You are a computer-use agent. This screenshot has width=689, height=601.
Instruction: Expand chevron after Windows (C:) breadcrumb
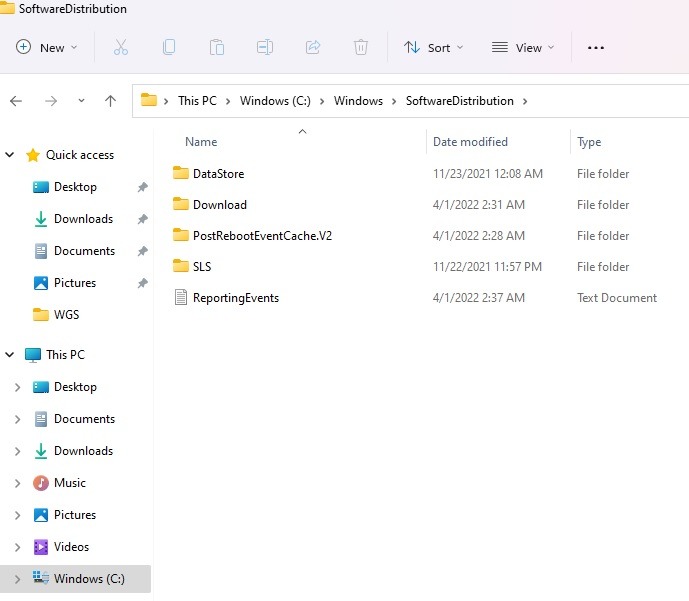(x=322, y=101)
